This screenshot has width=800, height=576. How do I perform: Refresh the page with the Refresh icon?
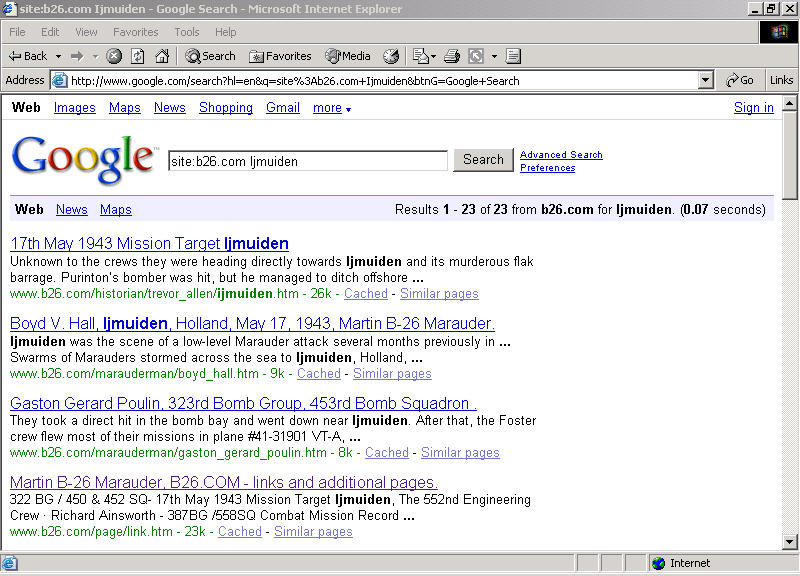pyautogui.click(x=138, y=56)
